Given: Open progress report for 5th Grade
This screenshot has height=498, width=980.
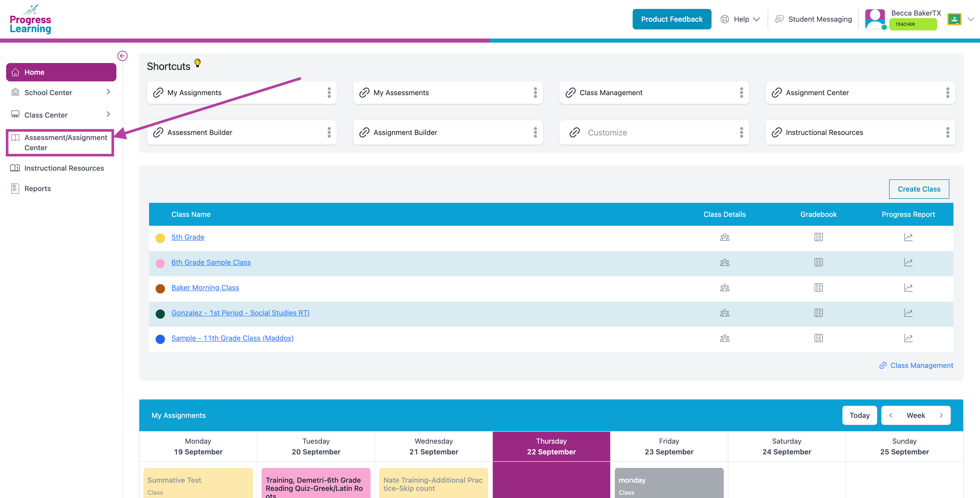Looking at the screenshot, I should point(909,237).
